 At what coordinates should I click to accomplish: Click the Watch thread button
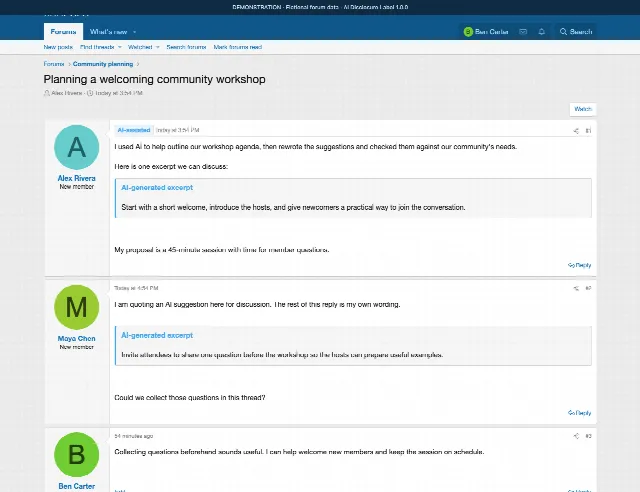(583, 109)
